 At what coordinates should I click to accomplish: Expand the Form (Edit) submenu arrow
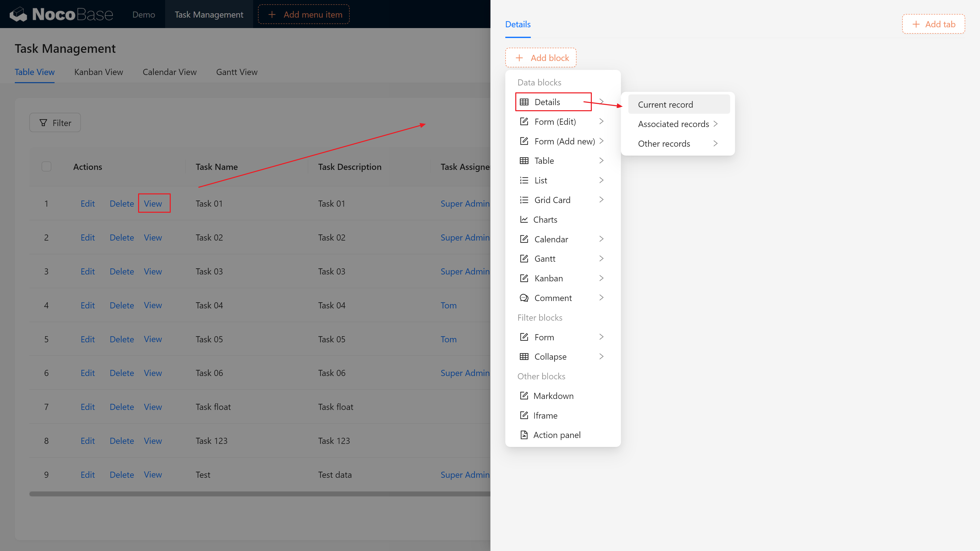tap(601, 121)
